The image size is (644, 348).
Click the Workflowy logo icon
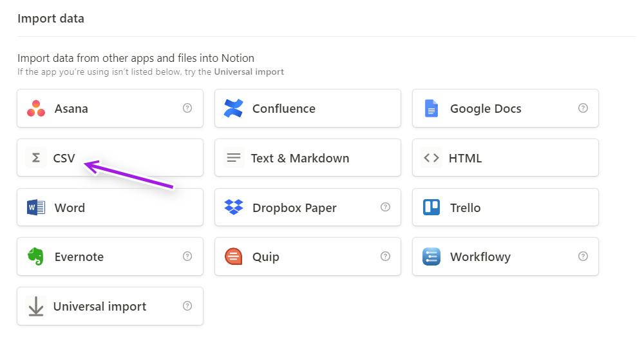click(x=431, y=256)
